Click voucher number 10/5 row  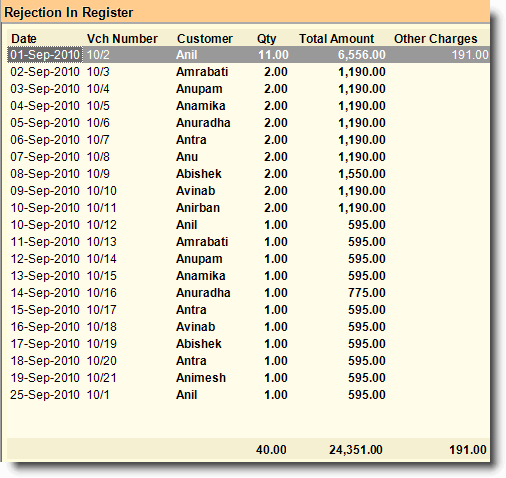pos(248,106)
